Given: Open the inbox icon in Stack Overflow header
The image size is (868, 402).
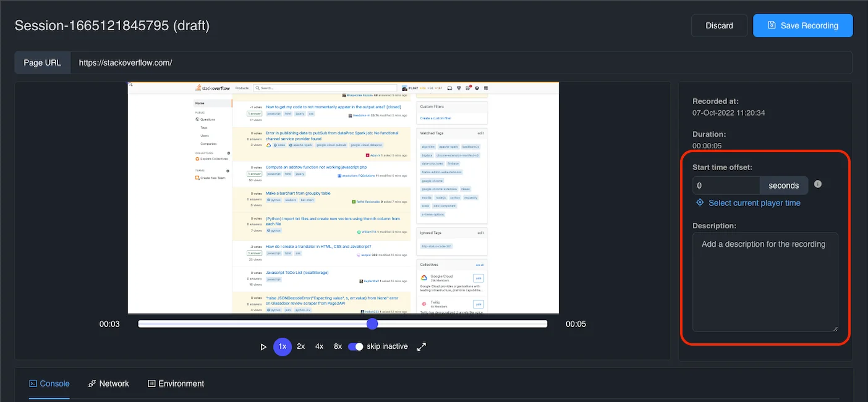Looking at the screenshot, I should [449, 88].
